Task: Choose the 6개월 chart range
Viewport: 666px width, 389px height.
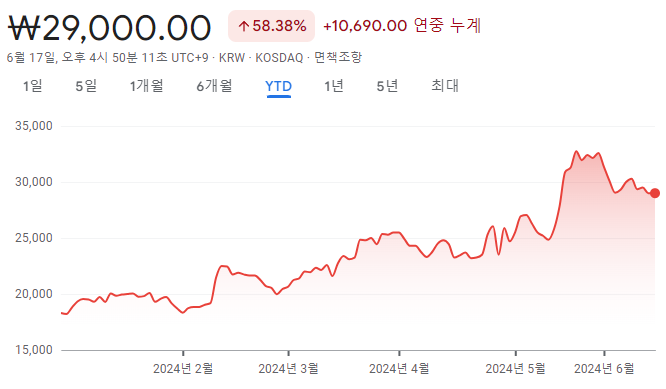Action: 214,86
